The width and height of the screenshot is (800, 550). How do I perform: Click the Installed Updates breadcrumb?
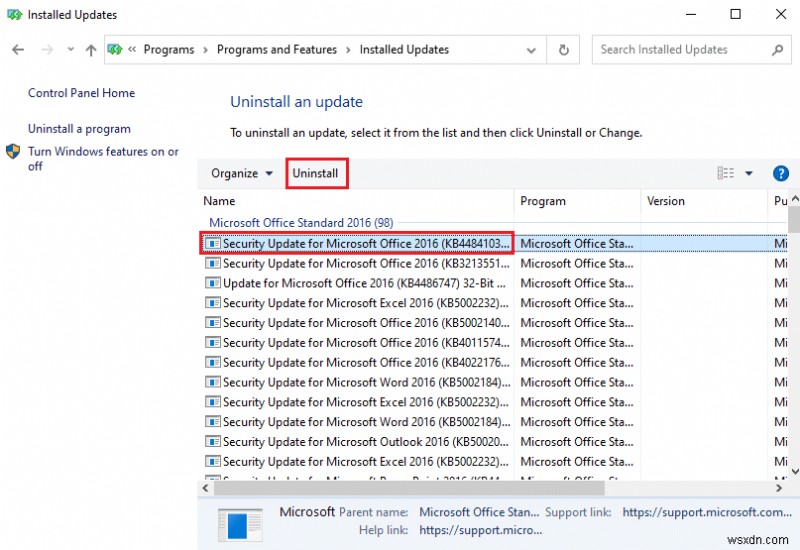point(404,49)
